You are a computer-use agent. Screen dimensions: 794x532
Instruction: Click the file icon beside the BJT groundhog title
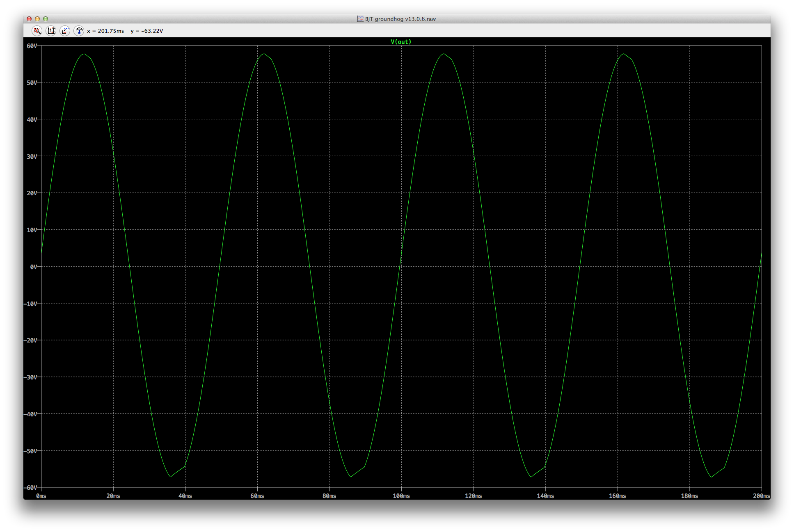coord(360,19)
